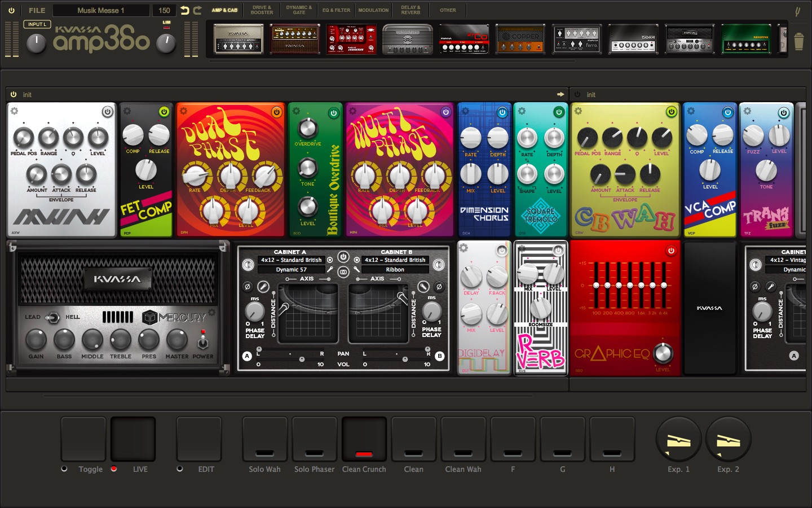This screenshot has height=508, width=812.
Task: Open the DELAY & REVERB tab
Action: [411, 10]
